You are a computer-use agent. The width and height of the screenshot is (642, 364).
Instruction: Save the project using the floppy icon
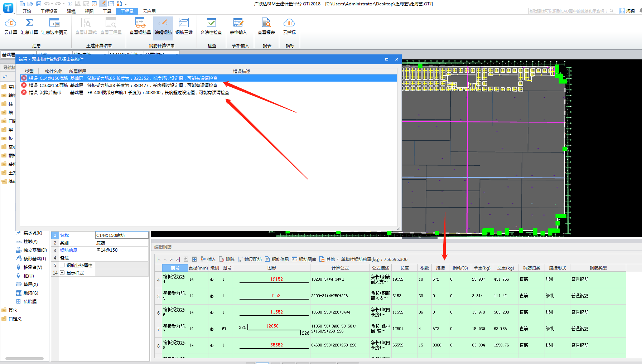coord(39,4)
